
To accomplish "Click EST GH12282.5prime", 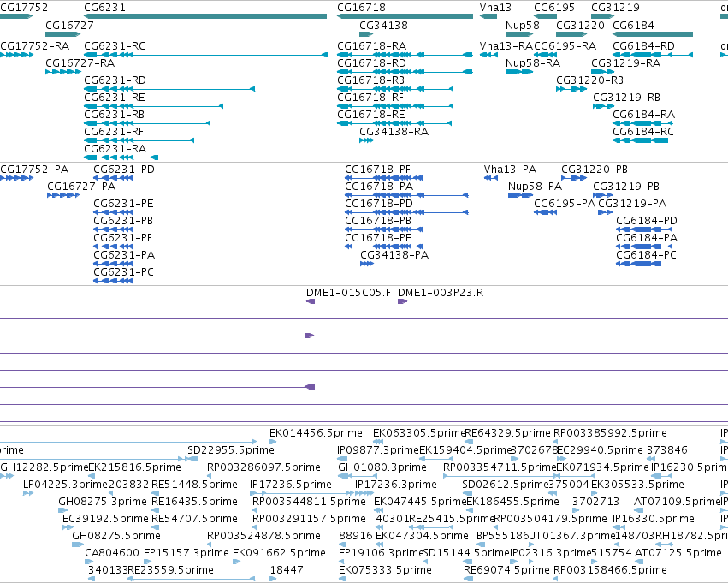I will (44, 467).
